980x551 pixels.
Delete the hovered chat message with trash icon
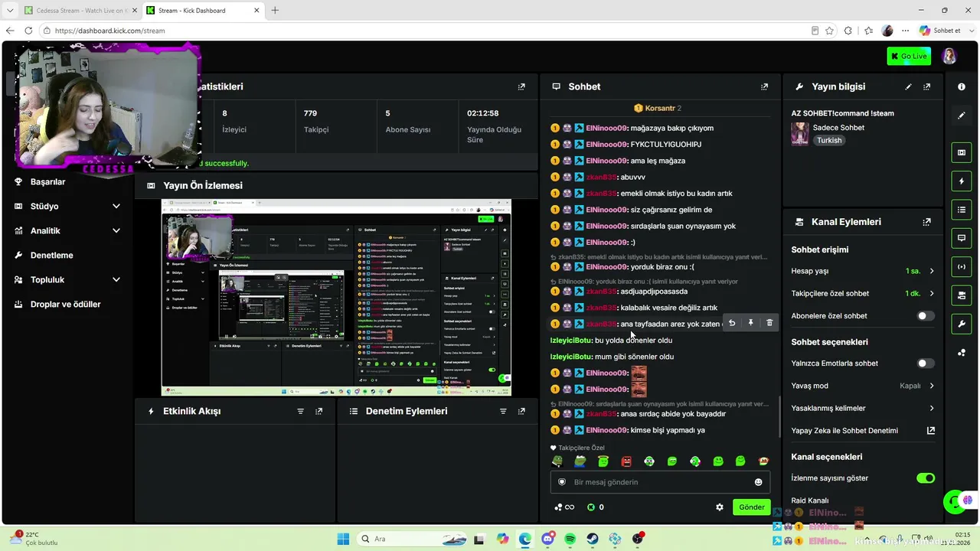(769, 323)
